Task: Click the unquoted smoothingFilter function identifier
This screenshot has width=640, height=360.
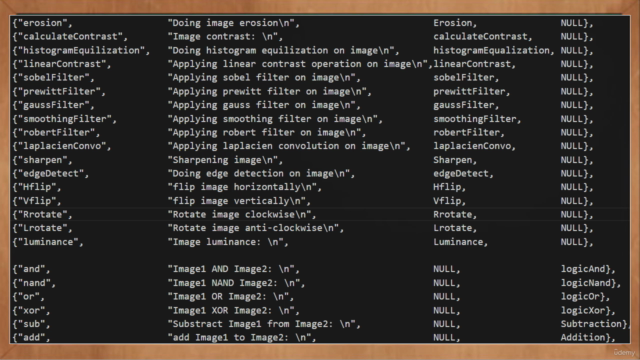Action: pos(475,119)
